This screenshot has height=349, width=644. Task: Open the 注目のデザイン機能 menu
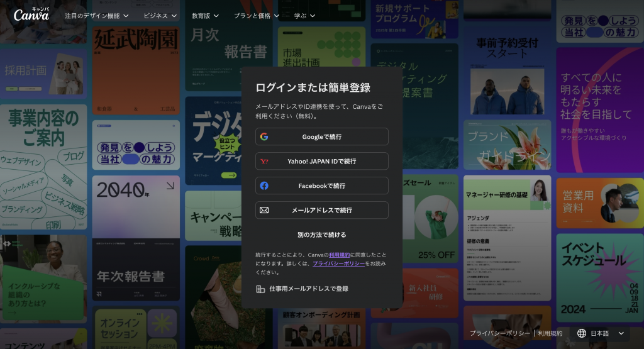(x=96, y=16)
